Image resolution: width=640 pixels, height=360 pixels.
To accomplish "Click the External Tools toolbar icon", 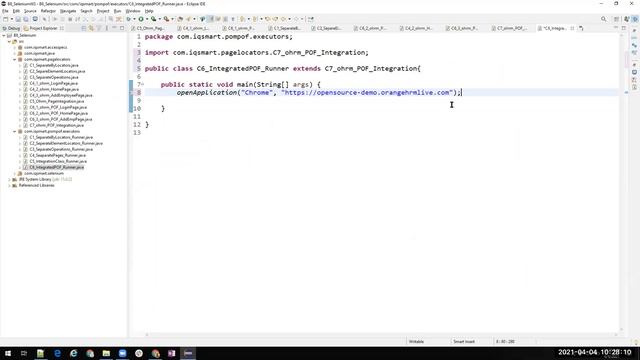I will [166, 19].
